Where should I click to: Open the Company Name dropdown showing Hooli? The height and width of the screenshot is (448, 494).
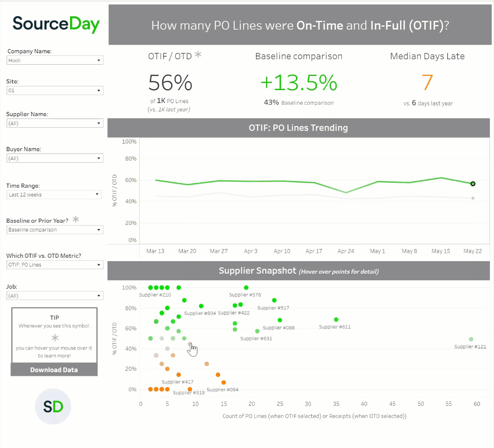coord(55,60)
